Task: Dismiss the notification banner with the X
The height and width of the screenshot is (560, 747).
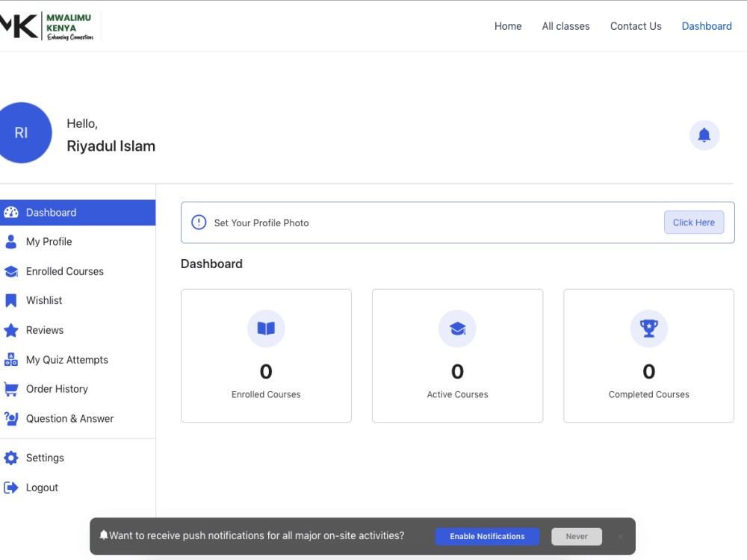Action: (x=620, y=537)
